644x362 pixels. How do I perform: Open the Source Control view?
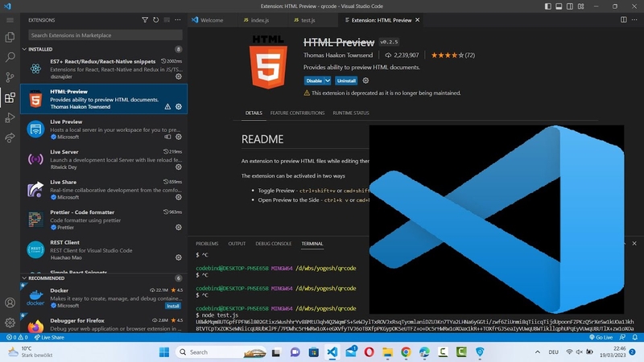coord(10,77)
